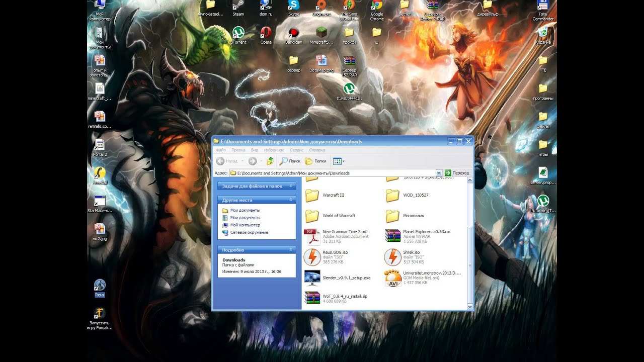
Task: Open the Origin.exe desktop icon
Action: [321, 8]
